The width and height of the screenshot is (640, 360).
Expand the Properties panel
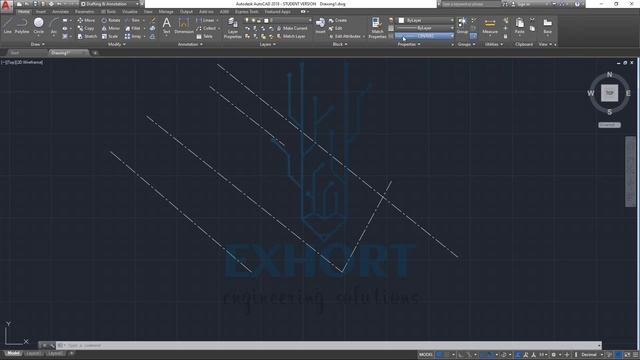409,44
